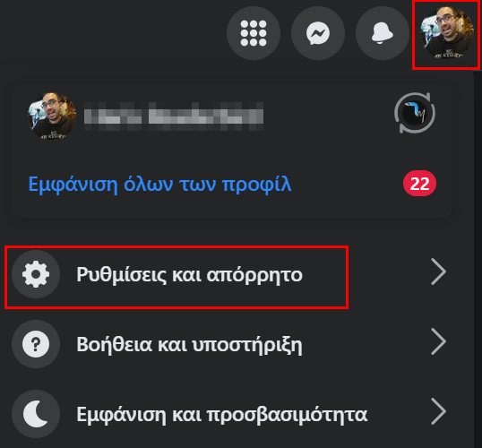This screenshot has width=482, height=448.
Task: Open the notifications bell icon
Action: pyautogui.click(x=383, y=33)
